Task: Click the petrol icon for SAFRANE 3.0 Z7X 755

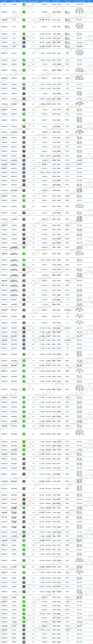Action: tap(24, 532)
